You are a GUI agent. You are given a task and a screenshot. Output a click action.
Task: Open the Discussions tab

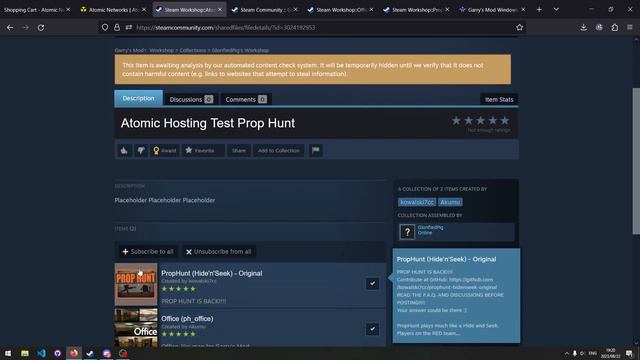191,99
